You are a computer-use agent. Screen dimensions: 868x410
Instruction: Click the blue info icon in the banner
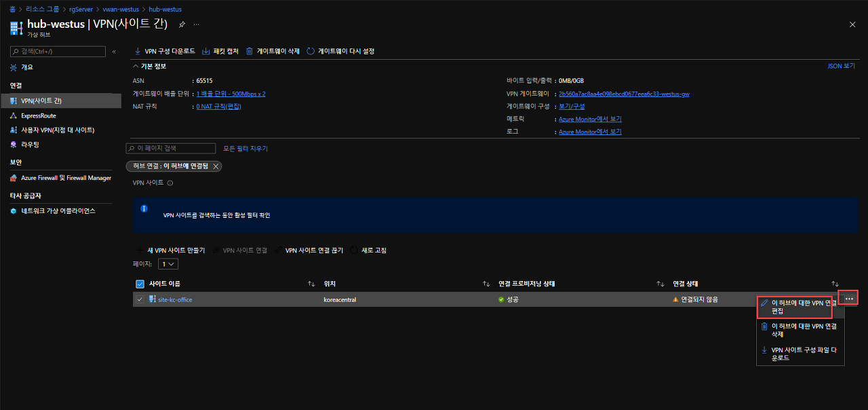click(x=144, y=209)
